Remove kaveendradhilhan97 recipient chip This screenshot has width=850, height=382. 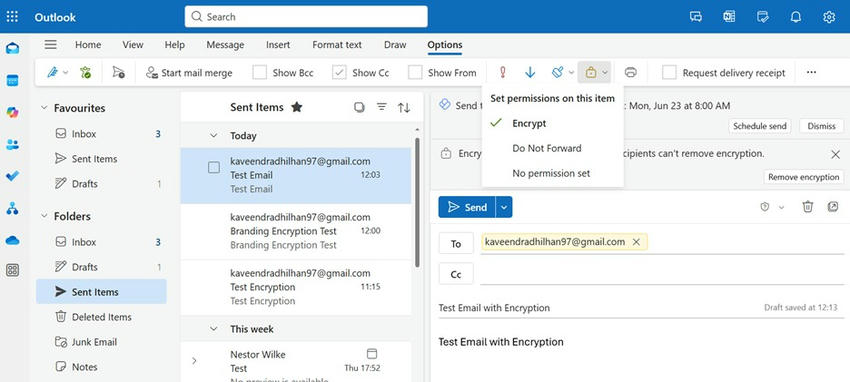pyautogui.click(x=636, y=242)
